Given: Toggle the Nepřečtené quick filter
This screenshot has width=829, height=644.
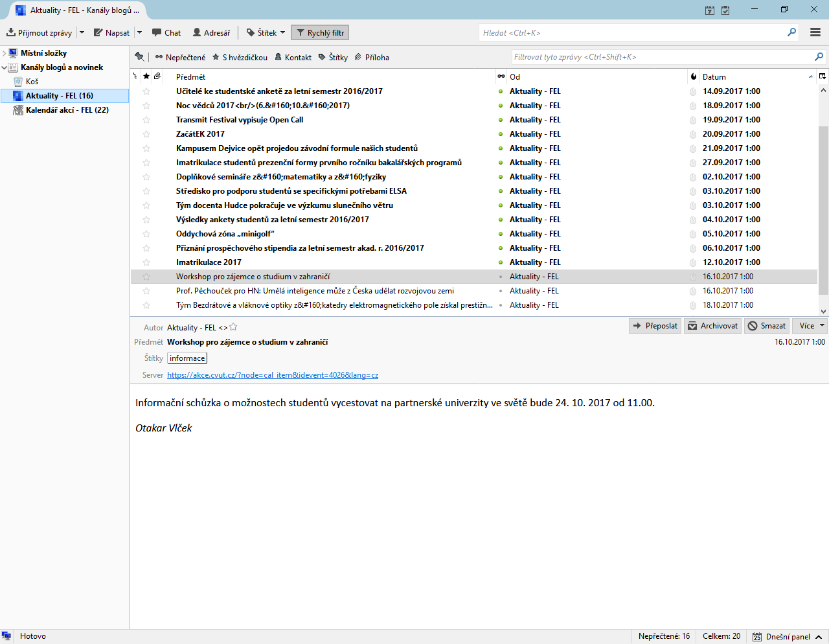Looking at the screenshot, I should tap(180, 57).
